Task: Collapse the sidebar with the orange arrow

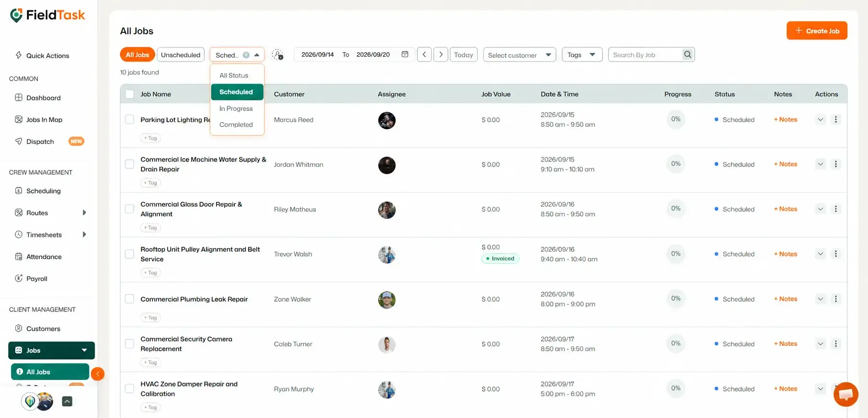Action: click(97, 374)
